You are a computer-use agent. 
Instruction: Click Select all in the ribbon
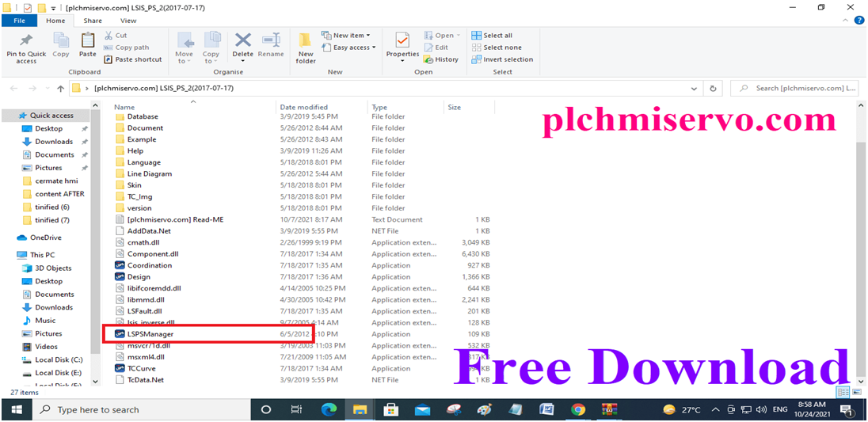click(x=492, y=36)
